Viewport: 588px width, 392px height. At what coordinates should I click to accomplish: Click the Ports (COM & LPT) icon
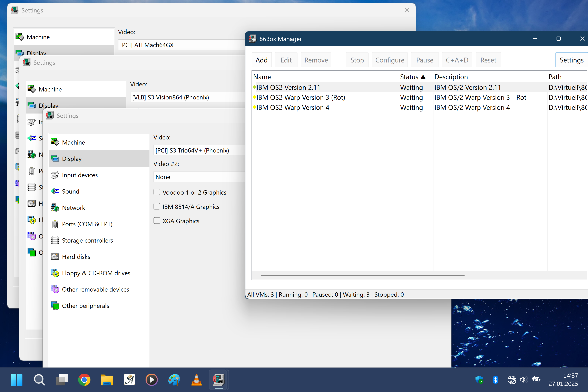(55, 224)
